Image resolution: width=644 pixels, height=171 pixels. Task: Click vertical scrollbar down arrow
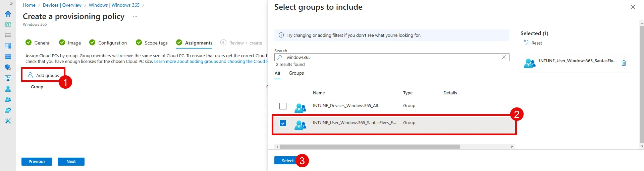tap(642, 146)
